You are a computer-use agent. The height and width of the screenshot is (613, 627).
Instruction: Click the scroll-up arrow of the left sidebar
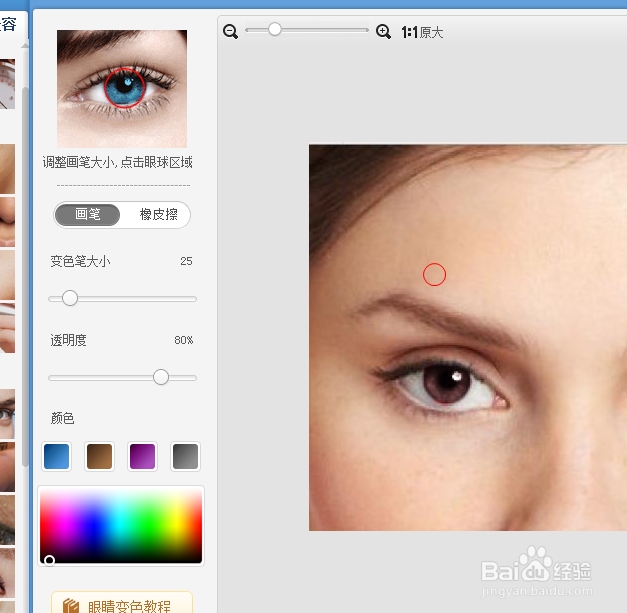pyautogui.click(x=25, y=46)
